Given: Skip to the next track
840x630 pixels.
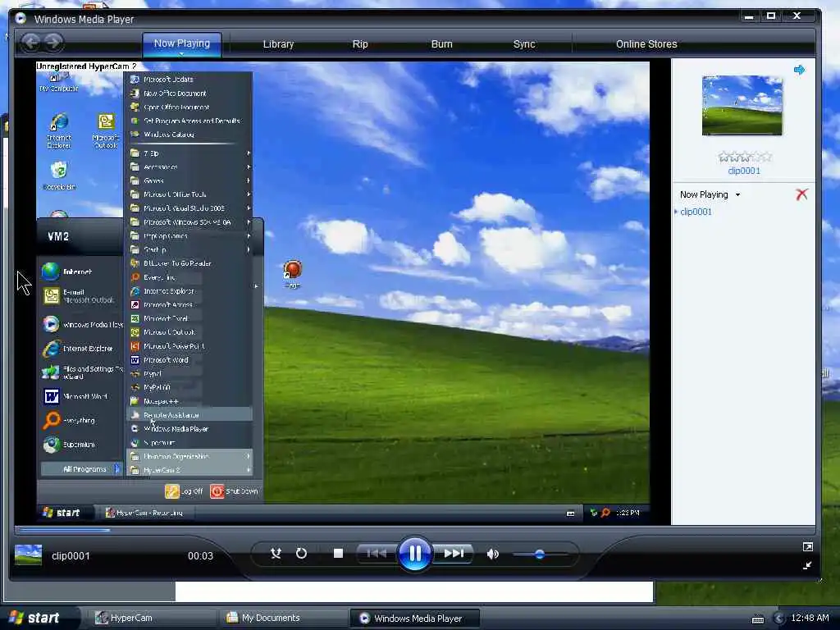Looking at the screenshot, I should (453, 554).
